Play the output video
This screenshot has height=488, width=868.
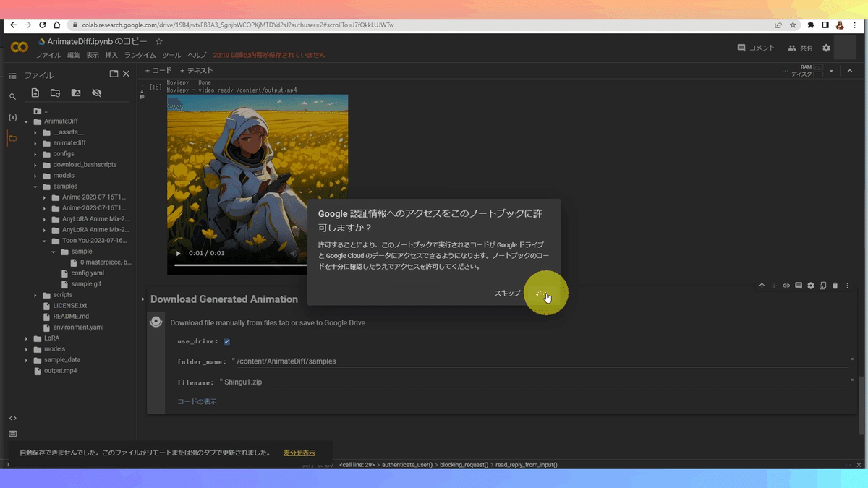(179, 254)
